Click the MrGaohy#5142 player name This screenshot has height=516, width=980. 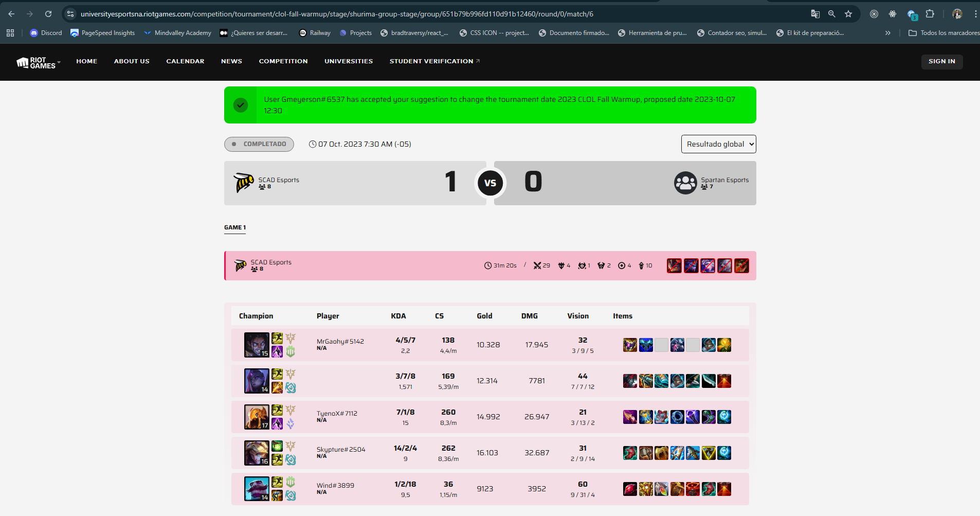point(340,342)
